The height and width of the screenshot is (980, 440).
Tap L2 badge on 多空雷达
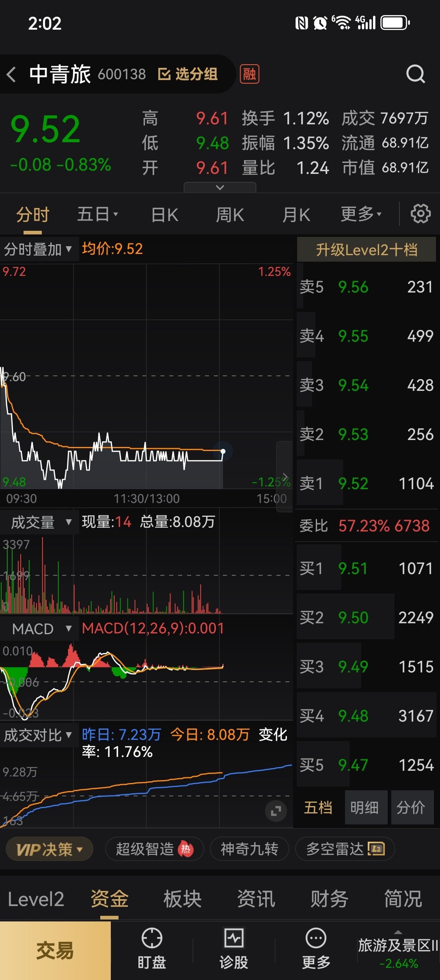tap(376, 849)
